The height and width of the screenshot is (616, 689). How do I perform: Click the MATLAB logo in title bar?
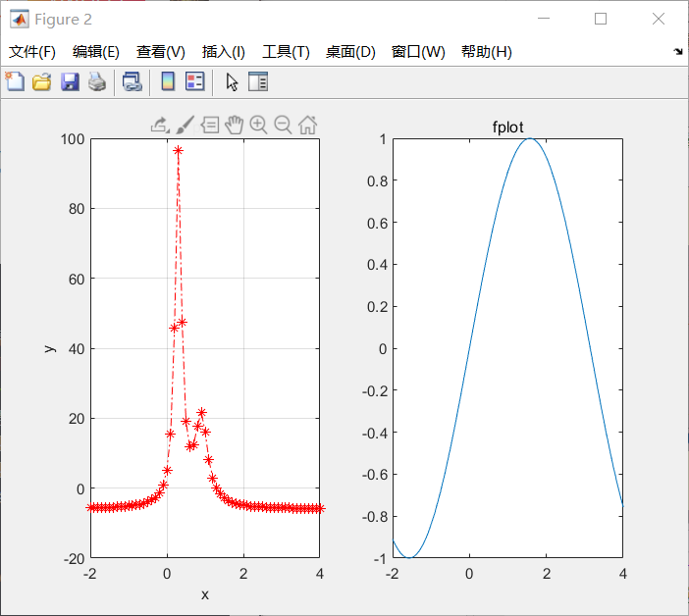(x=20, y=19)
